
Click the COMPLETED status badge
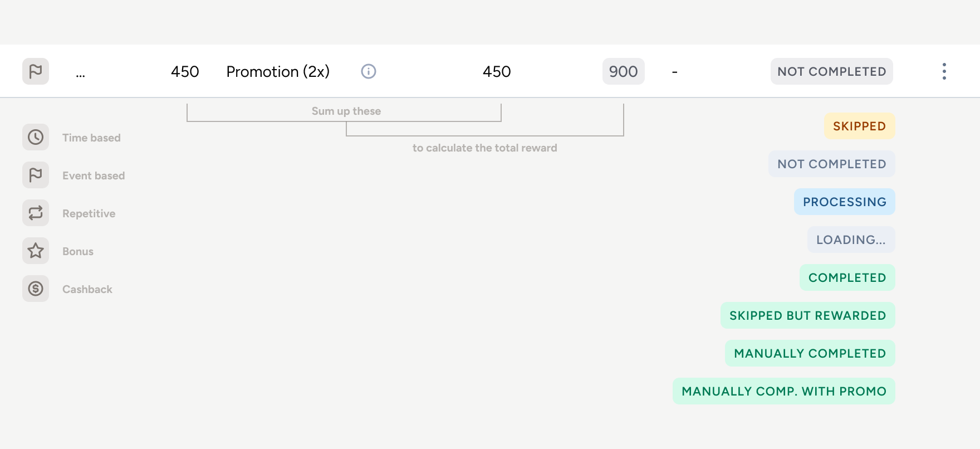coord(847,277)
